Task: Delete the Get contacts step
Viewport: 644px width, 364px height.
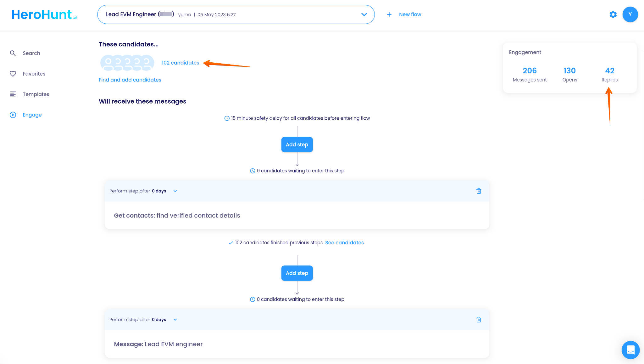Action: point(479,191)
